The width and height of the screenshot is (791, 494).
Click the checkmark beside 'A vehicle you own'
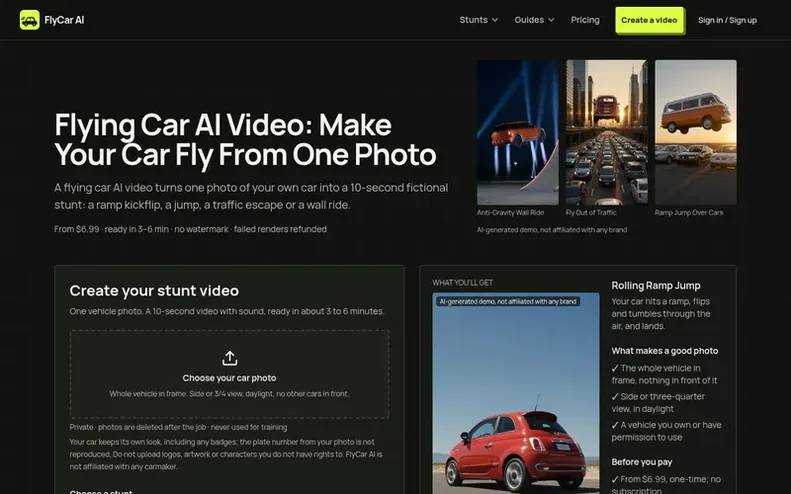(615, 425)
